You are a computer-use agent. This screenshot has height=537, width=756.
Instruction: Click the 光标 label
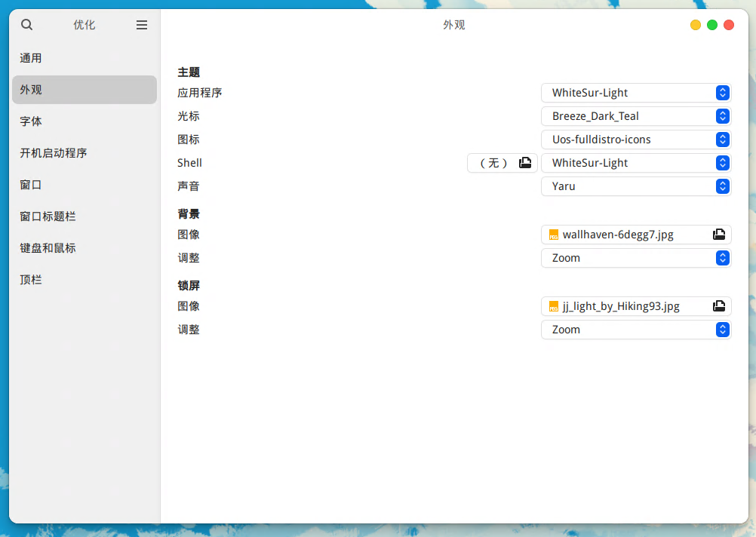click(189, 116)
